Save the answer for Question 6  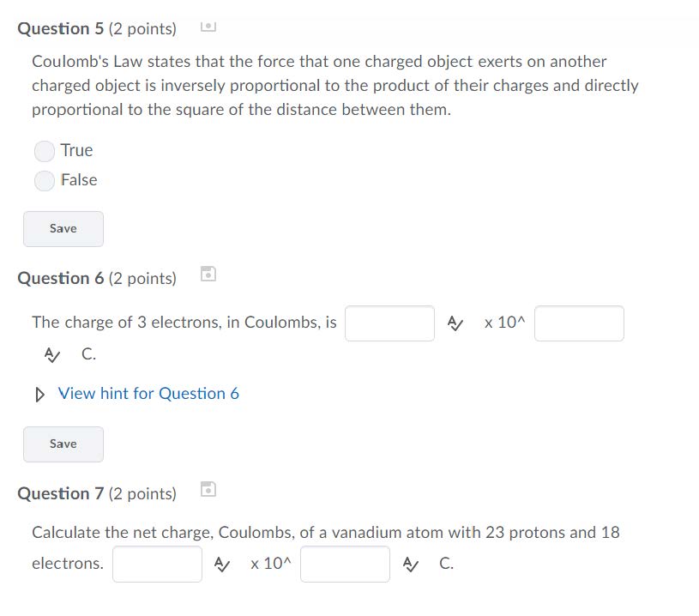63,444
